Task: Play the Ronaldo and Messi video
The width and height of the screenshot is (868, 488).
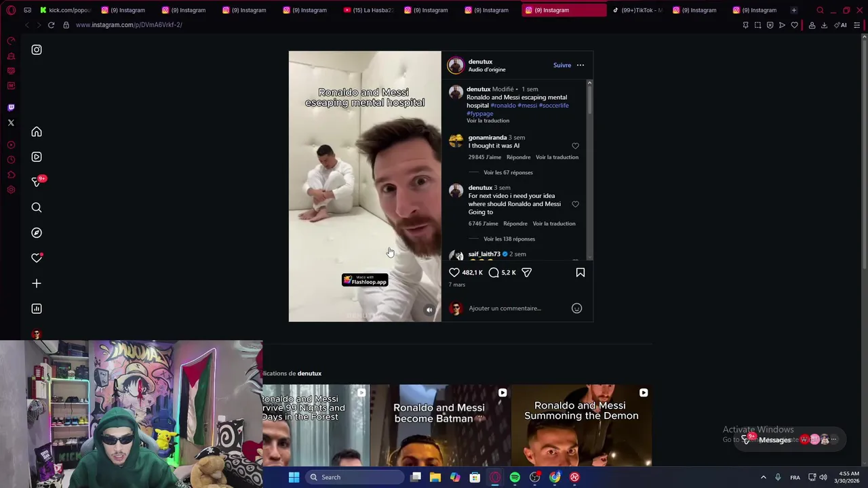Action: coord(365,186)
